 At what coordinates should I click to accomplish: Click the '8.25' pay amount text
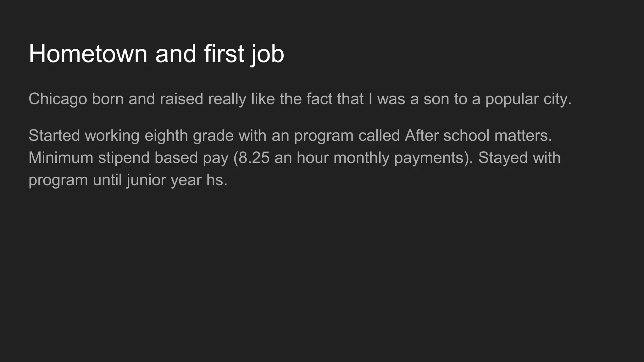coord(254,158)
